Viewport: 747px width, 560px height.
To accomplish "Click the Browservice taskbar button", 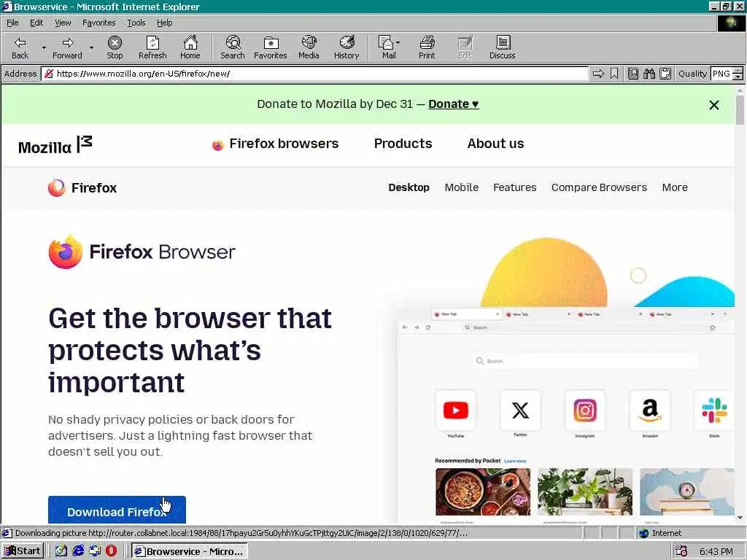I will (x=190, y=551).
